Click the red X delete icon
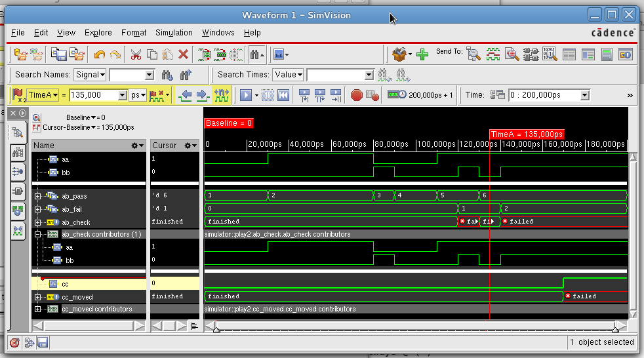The image size is (644, 358). click(184, 54)
